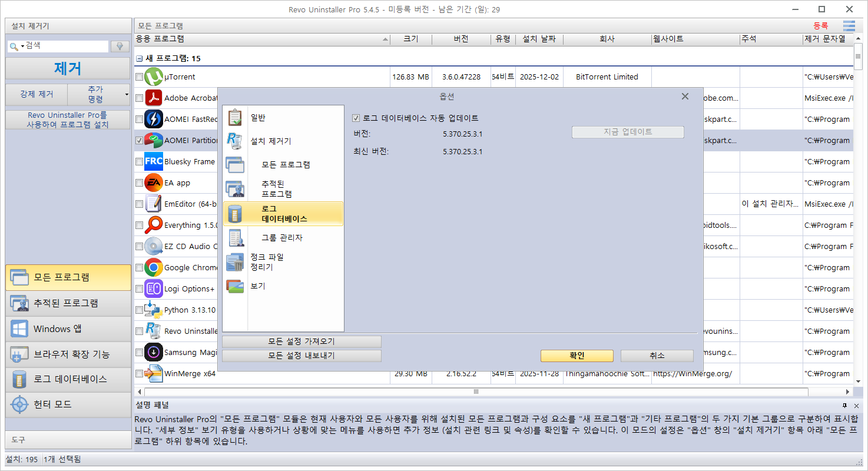Select the Logi Options+ icon
Image resolution: width=868 pixels, height=471 pixels.
coord(154,289)
